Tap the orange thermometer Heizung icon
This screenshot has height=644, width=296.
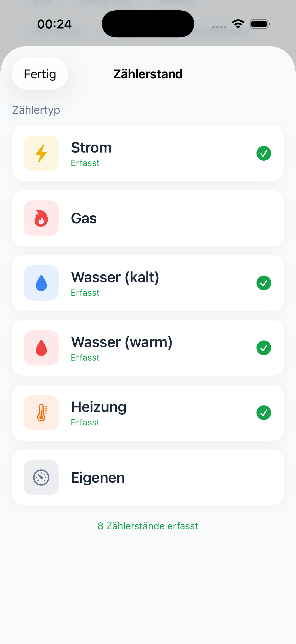41,412
